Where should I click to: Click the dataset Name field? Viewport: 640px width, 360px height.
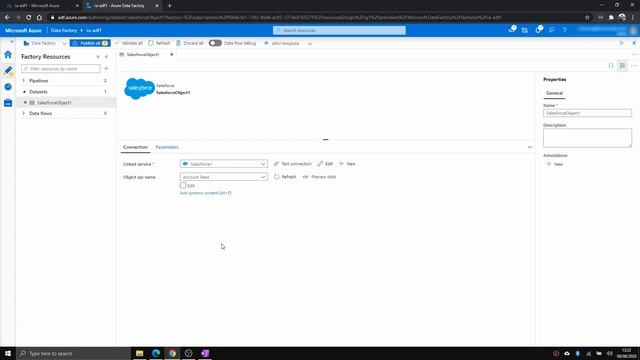point(587,113)
